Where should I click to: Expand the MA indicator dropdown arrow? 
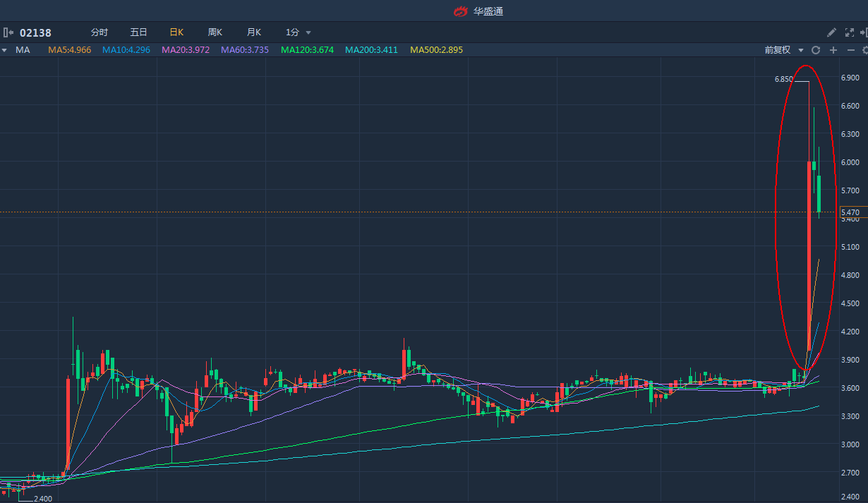coord(4,50)
